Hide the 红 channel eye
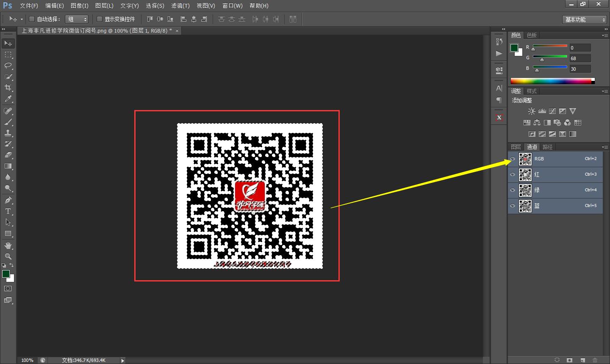 (513, 175)
